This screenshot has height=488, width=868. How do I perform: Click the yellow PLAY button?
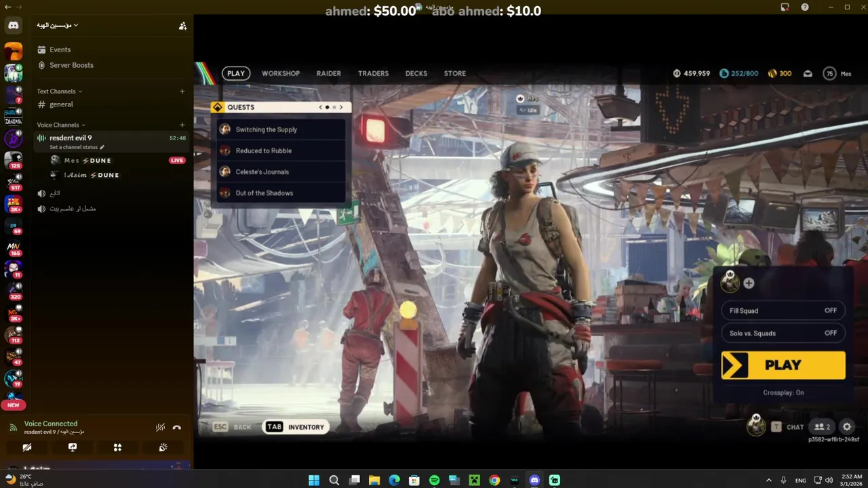pyautogui.click(x=783, y=365)
